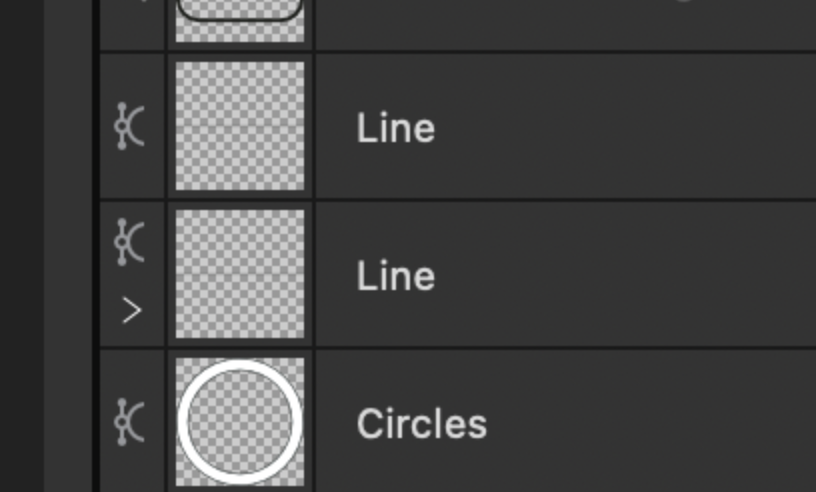The height and width of the screenshot is (492, 816).
Task: Expand the Line layer using its chevron
Action: [132, 311]
